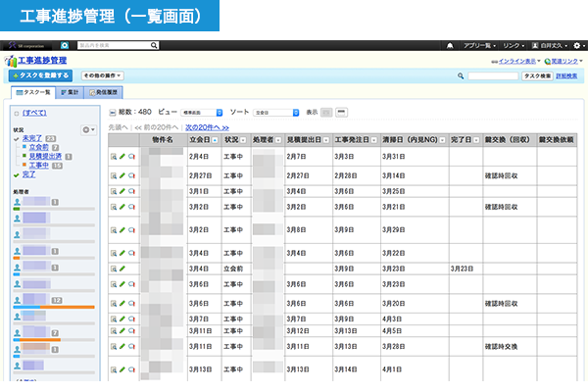This screenshot has width=588, height=392.
Task: Open details icon for the 3月1日 row
Action: (x=114, y=191)
